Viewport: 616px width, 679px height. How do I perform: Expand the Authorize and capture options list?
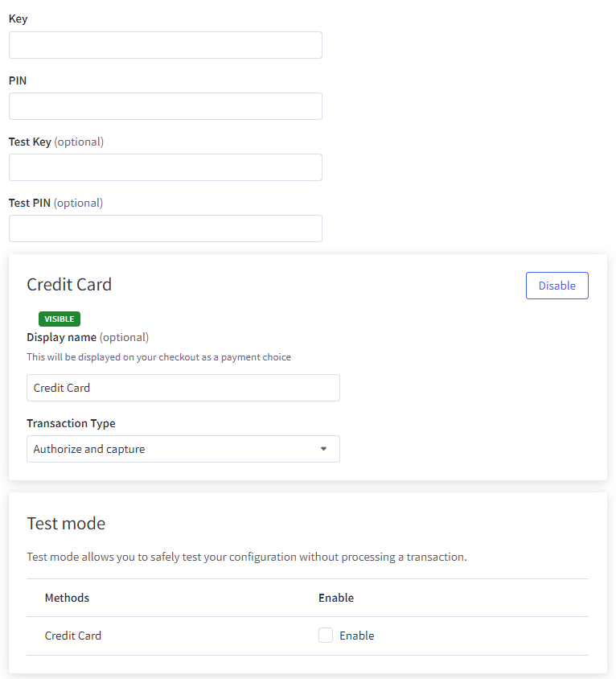click(183, 449)
